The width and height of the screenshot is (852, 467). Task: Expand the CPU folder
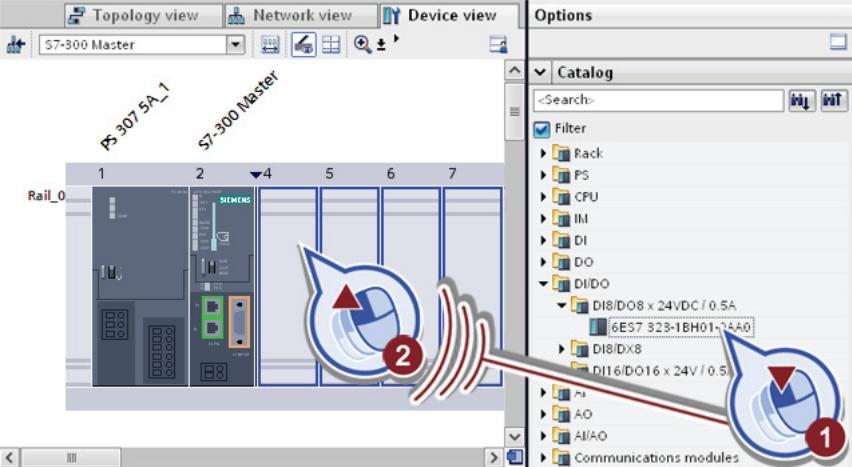coord(543,197)
